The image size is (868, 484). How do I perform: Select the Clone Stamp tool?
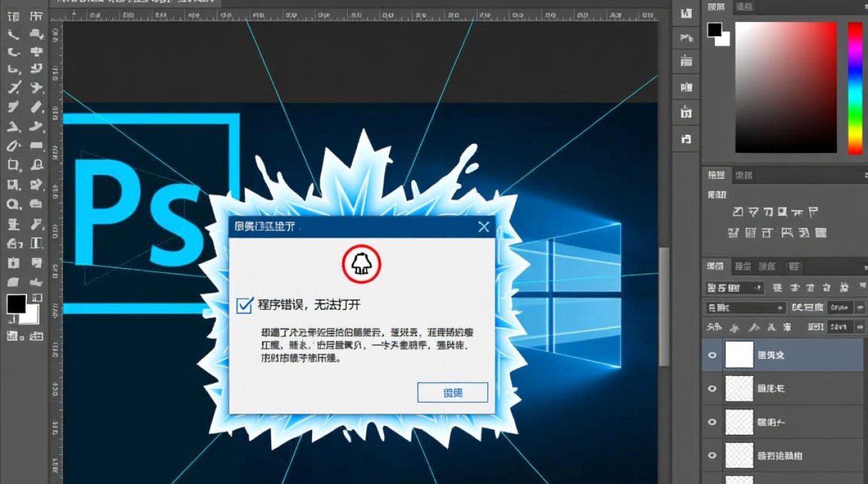tap(13, 126)
